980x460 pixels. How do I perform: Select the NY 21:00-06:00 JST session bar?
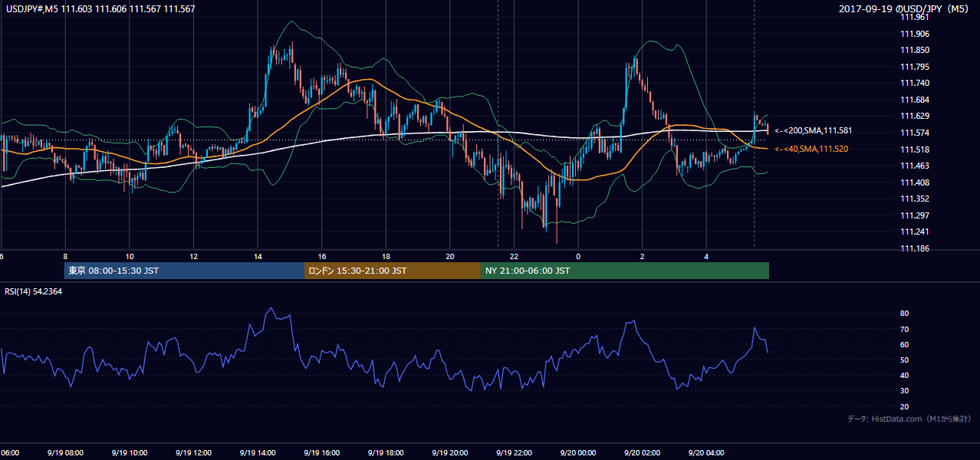pos(625,271)
